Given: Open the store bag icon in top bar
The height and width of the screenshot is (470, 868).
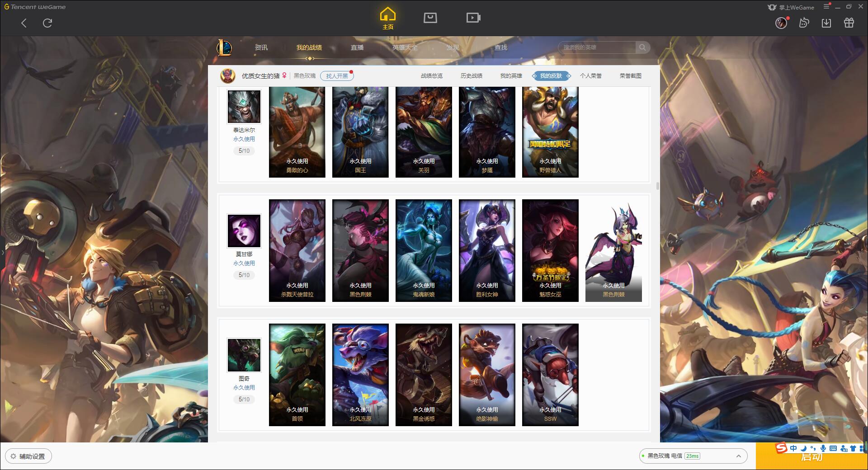Looking at the screenshot, I should [430, 18].
